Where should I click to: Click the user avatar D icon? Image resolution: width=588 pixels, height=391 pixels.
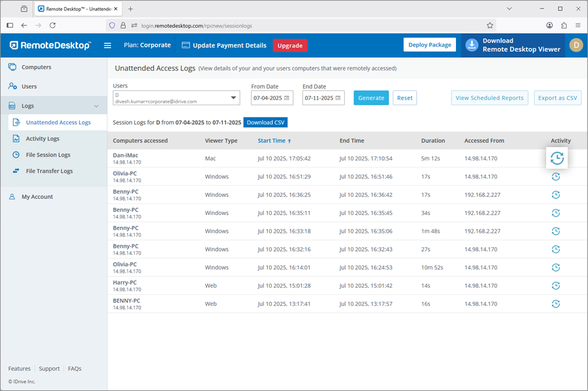coord(576,45)
